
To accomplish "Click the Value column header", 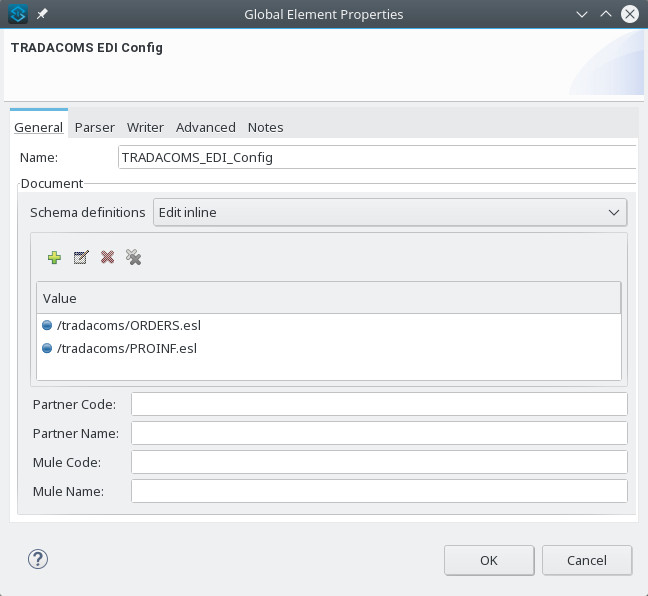I will (x=328, y=298).
